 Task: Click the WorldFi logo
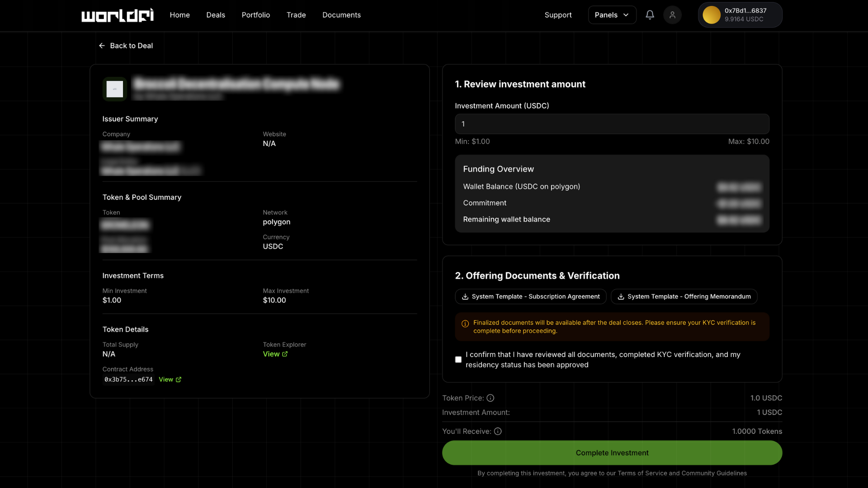[117, 15]
